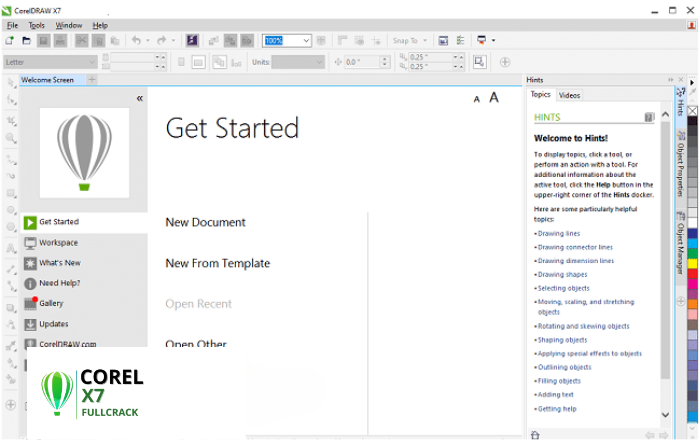Viewport: 700px width, 443px height.
Task: Click the smaller text size A
Action: pyautogui.click(x=477, y=98)
